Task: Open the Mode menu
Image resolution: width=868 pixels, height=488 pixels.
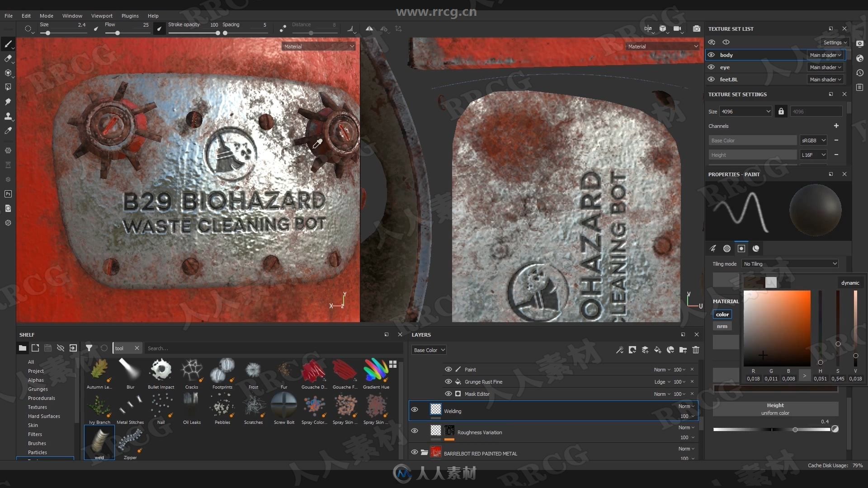Action: pyautogui.click(x=46, y=15)
